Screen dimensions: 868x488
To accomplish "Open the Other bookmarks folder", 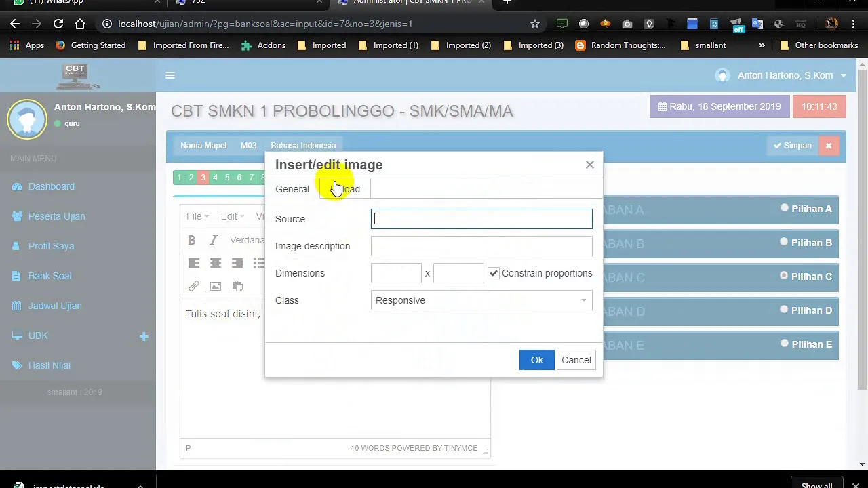I will click(x=819, y=45).
